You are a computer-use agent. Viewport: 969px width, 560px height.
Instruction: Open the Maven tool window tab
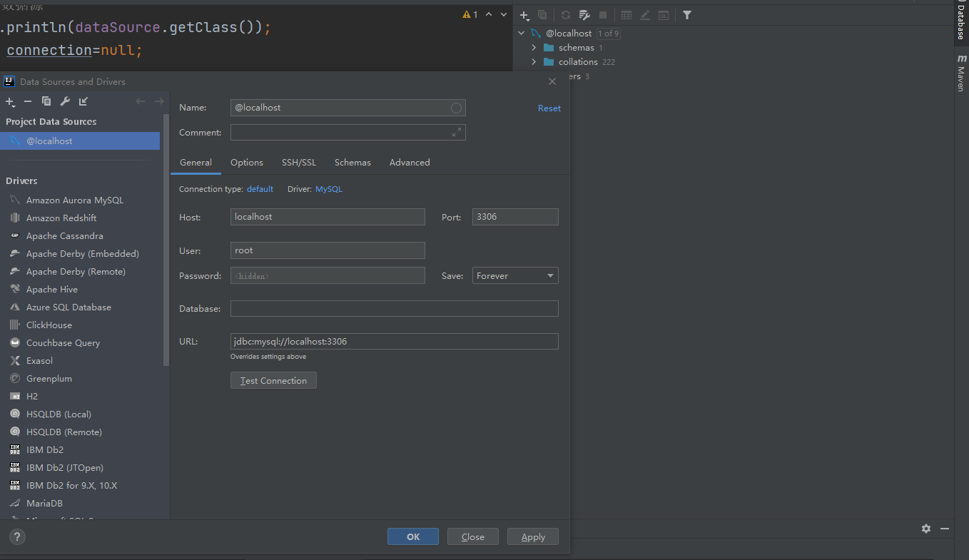[960, 73]
